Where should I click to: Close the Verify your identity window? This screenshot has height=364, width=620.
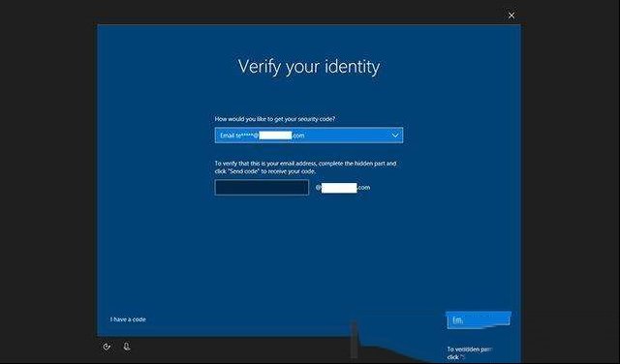point(511,15)
